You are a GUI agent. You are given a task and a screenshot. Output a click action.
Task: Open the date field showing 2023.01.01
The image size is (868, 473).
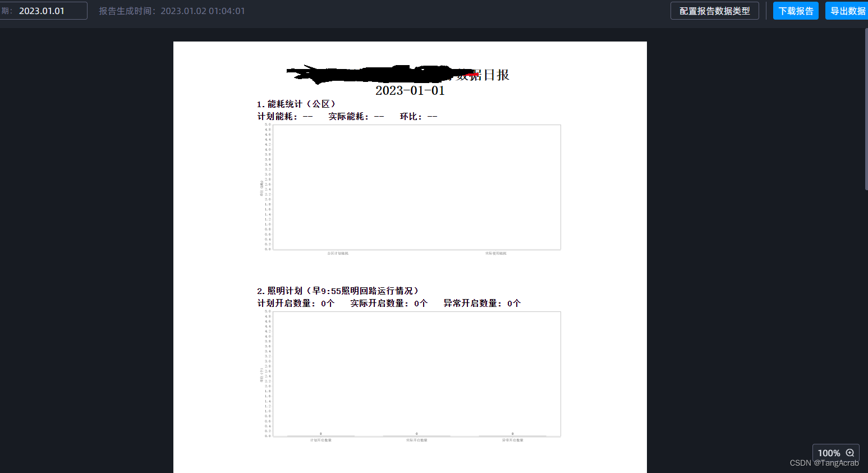pos(44,11)
